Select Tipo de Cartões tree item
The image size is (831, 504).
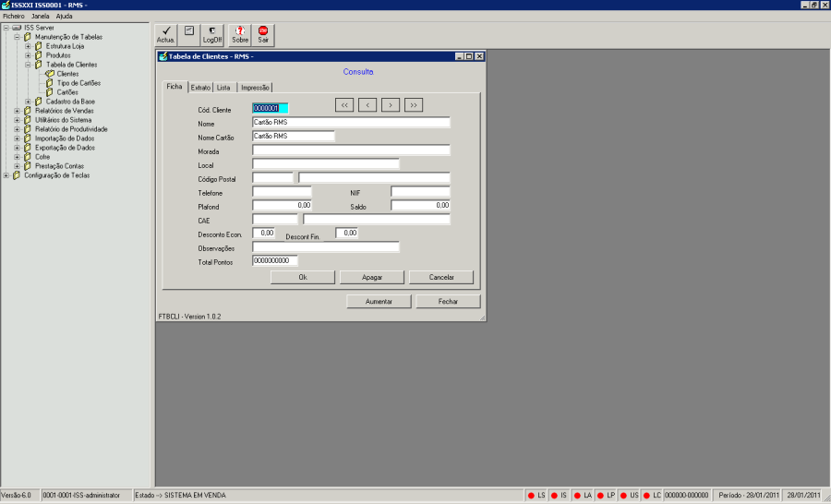point(78,83)
